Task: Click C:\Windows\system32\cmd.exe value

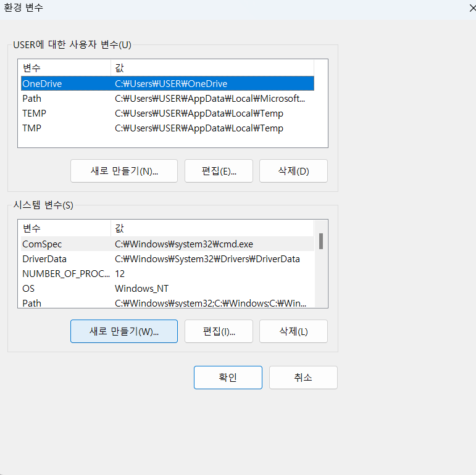Action: coord(183,244)
